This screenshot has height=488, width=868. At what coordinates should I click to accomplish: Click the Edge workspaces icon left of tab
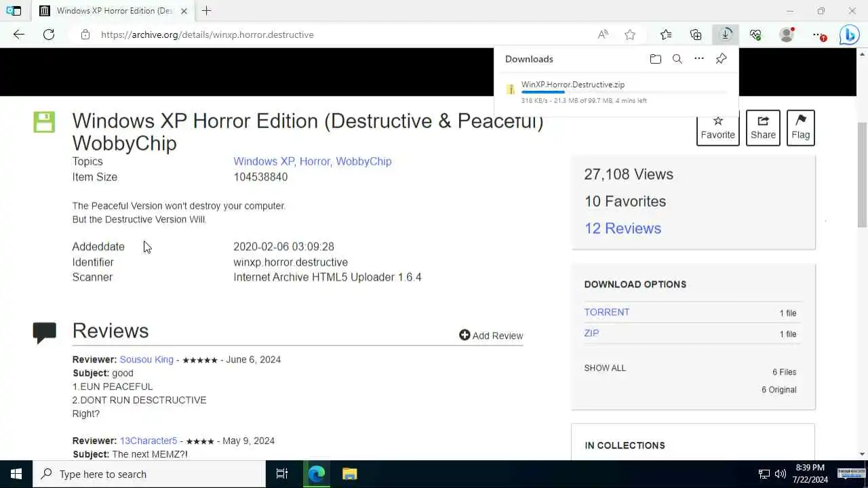click(x=13, y=11)
